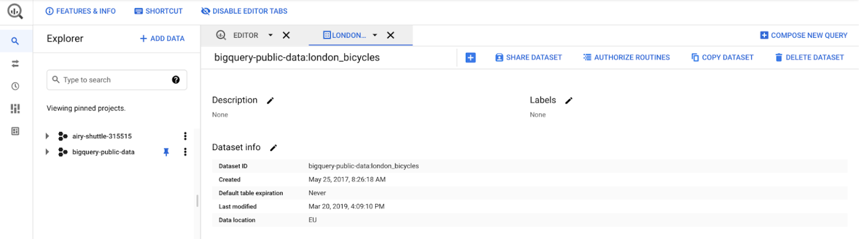
Task: Open Scheduled queries clock icon
Action: point(15,86)
